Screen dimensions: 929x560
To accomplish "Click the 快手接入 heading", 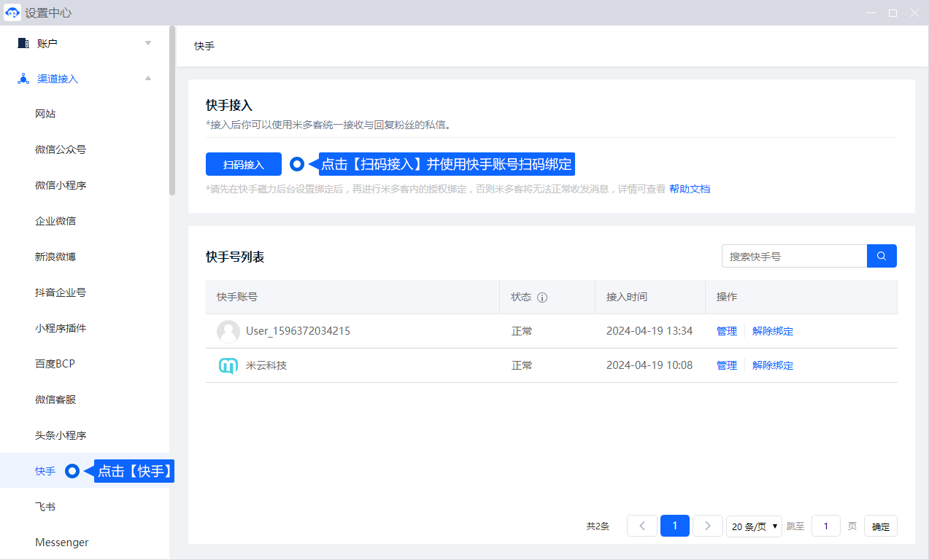I will [x=229, y=106].
